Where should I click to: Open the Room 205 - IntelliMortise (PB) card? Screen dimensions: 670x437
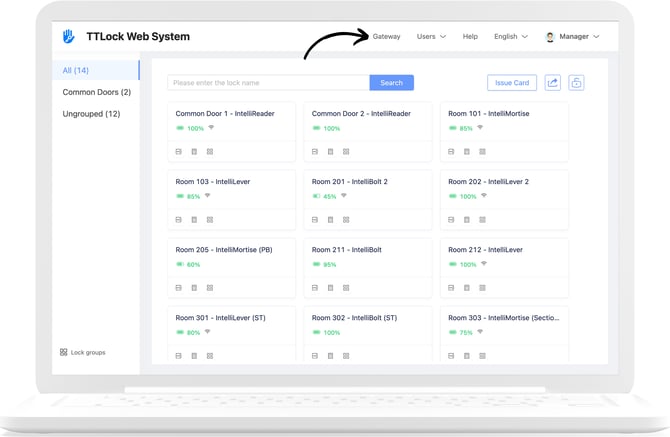231,268
